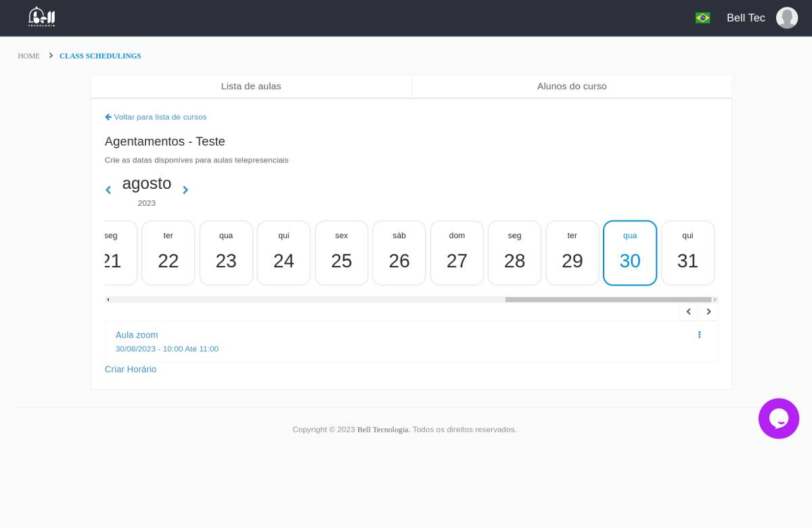812x528 pixels.
Task: Go to previous month before agosto
Action: click(x=108, y=190)
